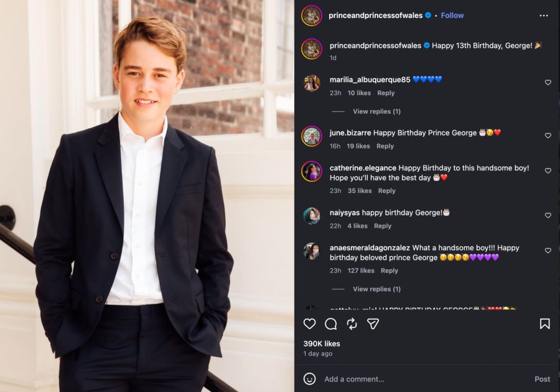560x392 pixels.
Task: Like the post with heart icon
Action: [309, 324]
